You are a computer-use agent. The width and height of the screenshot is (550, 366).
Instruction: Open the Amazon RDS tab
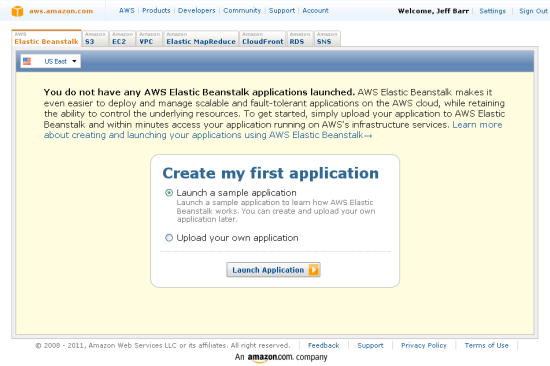300,38
